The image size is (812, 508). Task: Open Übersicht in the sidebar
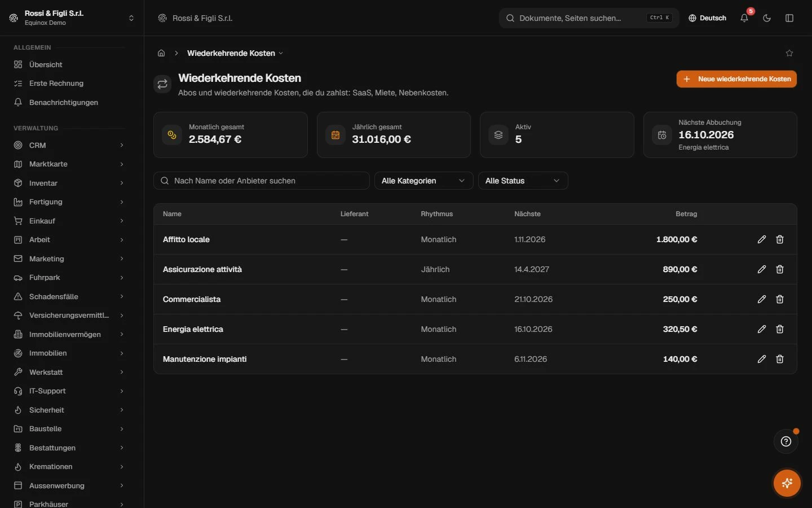pyautogui.click(x=69, y=64)
